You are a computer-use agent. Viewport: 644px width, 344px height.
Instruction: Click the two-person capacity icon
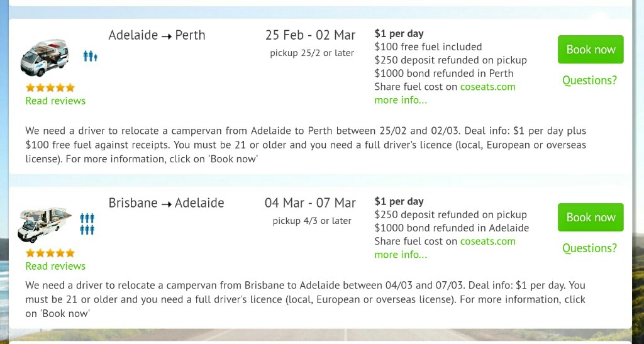point(90,56)
